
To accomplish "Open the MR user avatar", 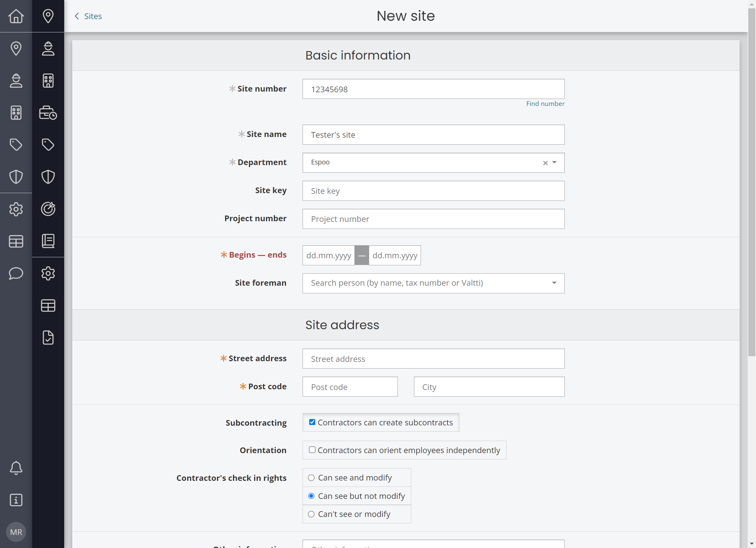I will coord(16,532).
